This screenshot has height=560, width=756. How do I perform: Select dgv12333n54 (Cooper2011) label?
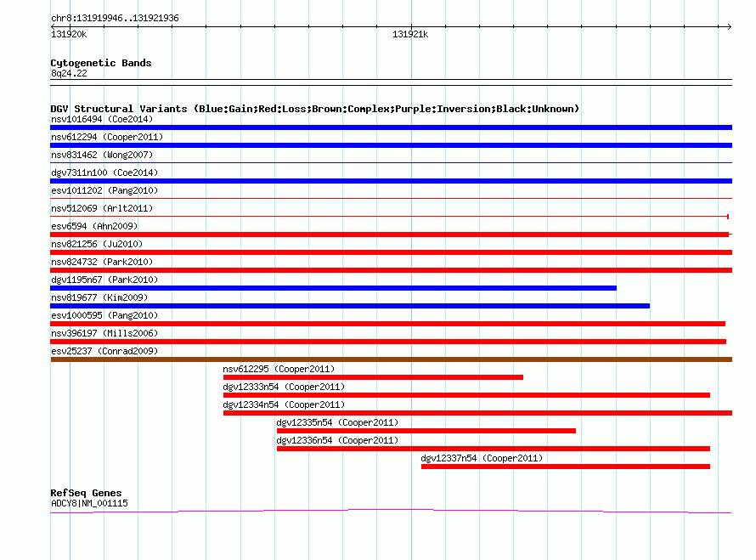(x=284, y=387)
